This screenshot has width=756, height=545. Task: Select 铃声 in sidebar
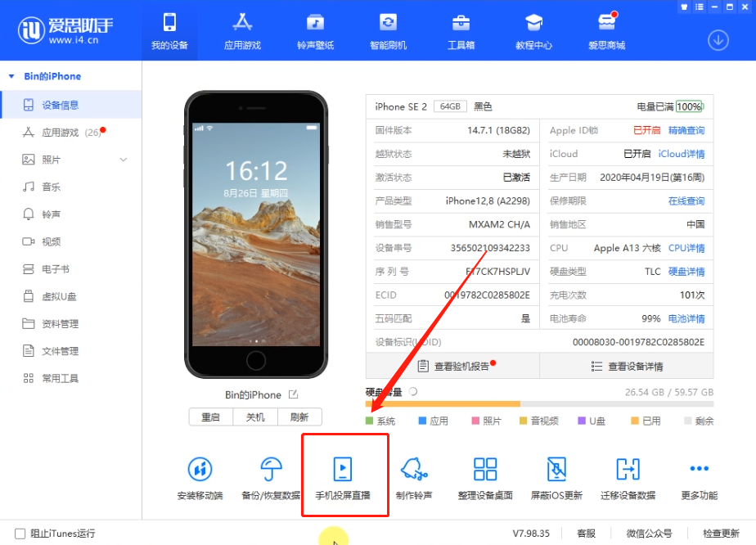71,214
